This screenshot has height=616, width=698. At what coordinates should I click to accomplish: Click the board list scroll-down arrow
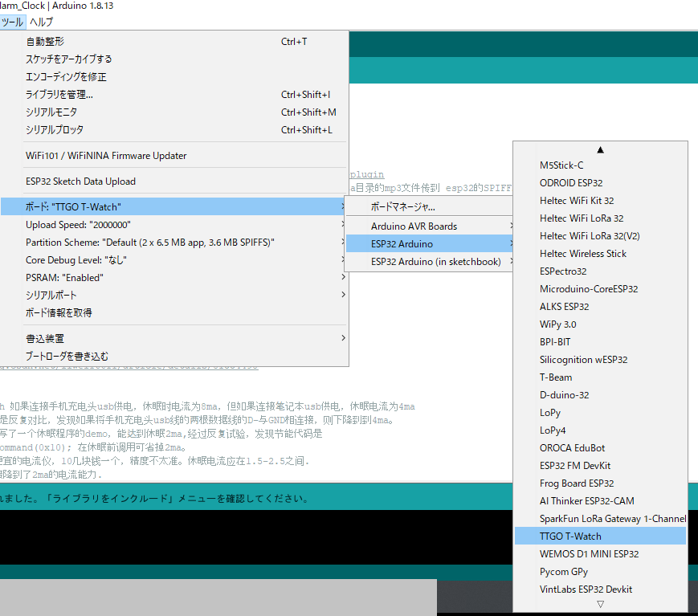[x=600, y=605]
